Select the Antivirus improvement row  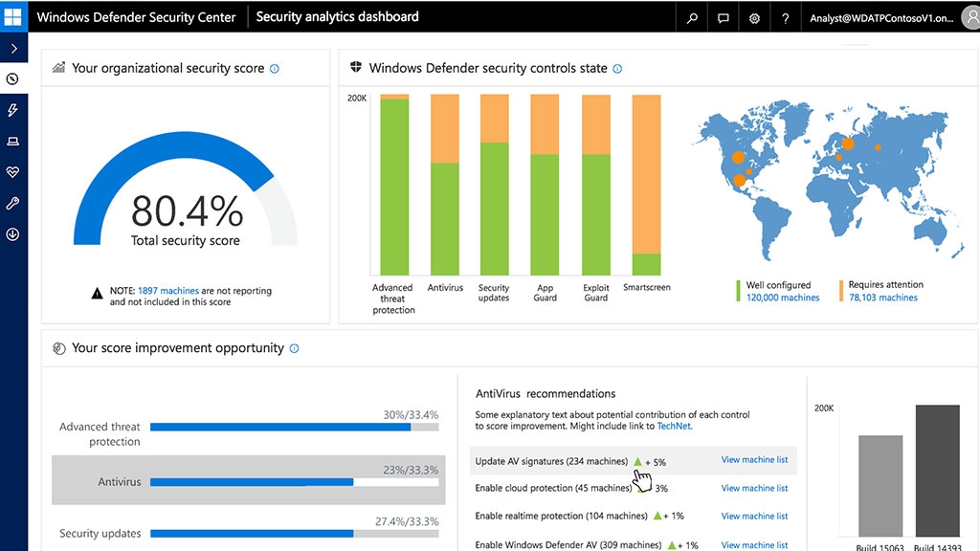coord(248,480)
